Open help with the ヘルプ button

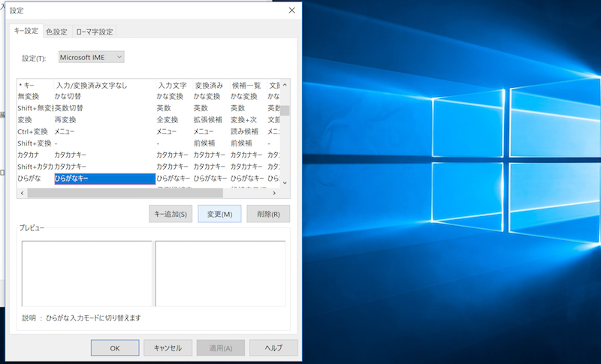(273, 348)
